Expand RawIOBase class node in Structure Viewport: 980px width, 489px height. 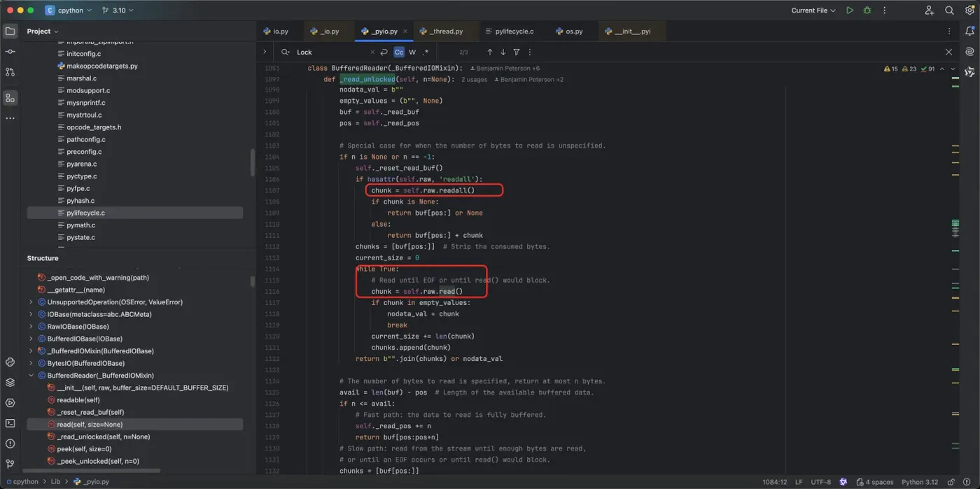point(31,327)
